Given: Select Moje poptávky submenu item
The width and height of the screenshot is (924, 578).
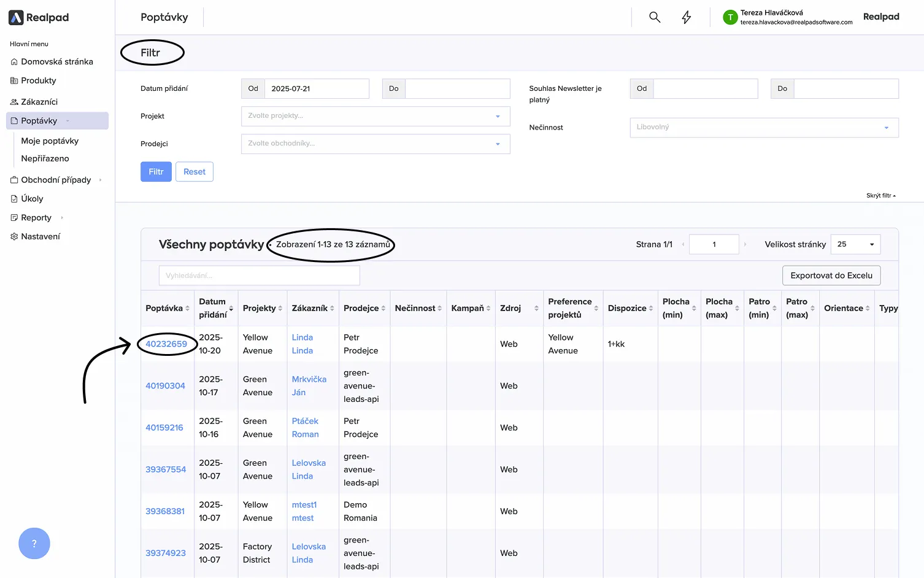Looking at the screenshot, I should 50,141.
